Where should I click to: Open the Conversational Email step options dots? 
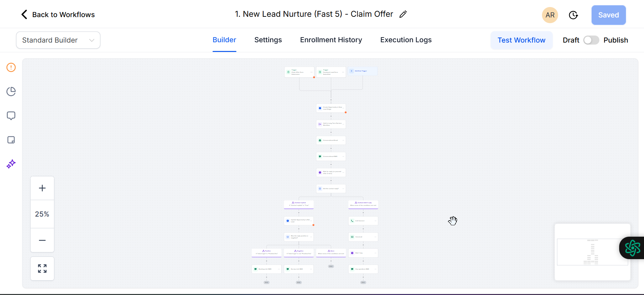tap(343, 140)
